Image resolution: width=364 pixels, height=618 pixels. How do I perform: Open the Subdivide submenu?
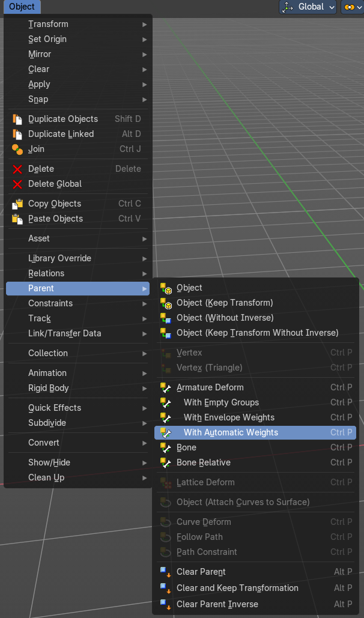click(77, 423)
